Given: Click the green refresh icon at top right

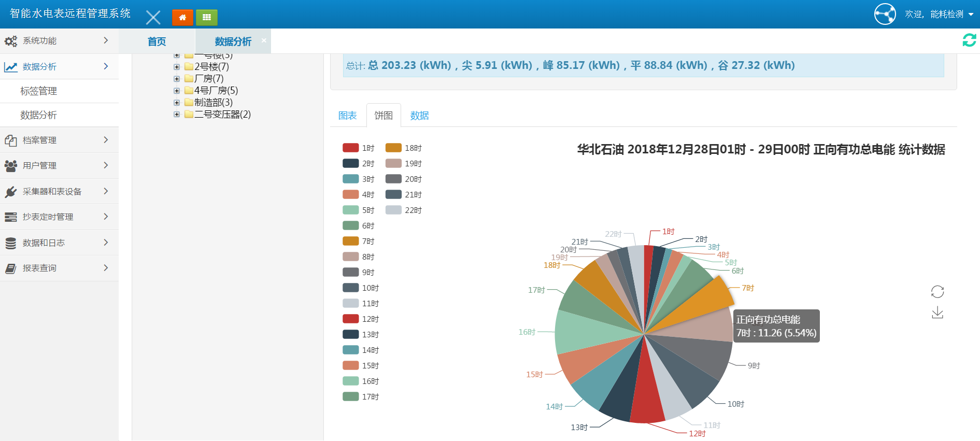Looking at the screenshot, I should click(x=969, y=40).
